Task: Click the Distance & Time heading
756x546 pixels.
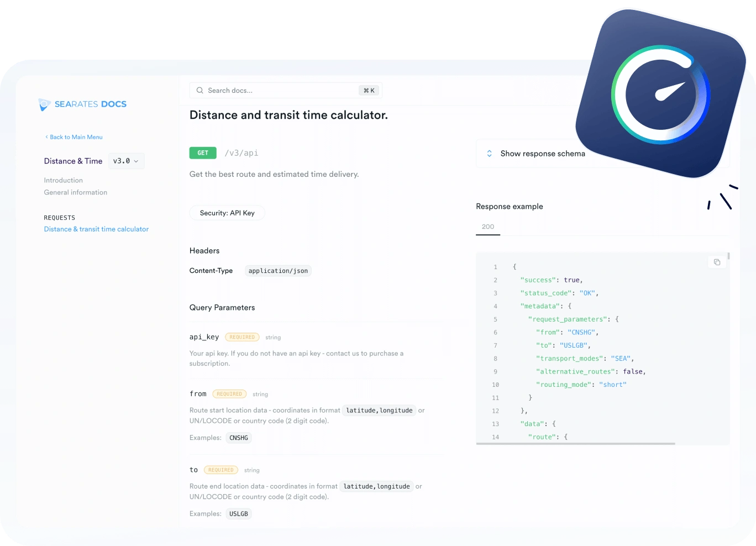Action: coord(73,161)
